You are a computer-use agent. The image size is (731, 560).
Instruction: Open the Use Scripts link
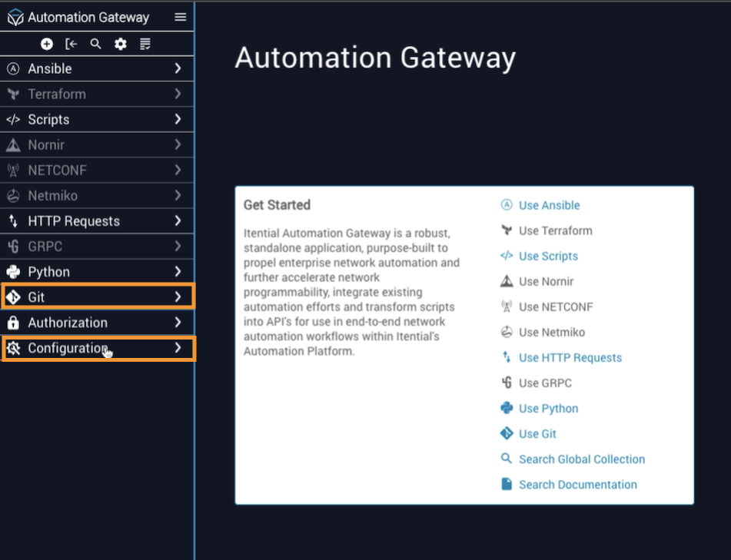pyautogui.click(x=548, y=256)
